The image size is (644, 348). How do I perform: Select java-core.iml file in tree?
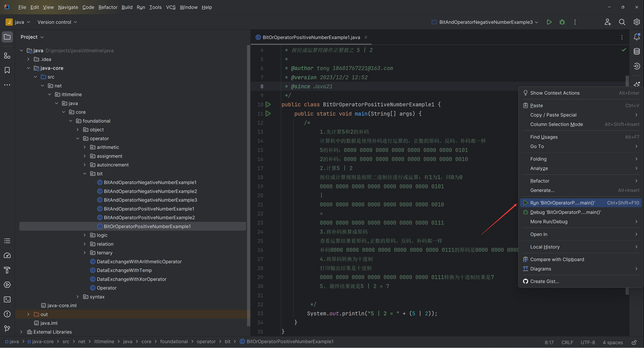[62, 305]
